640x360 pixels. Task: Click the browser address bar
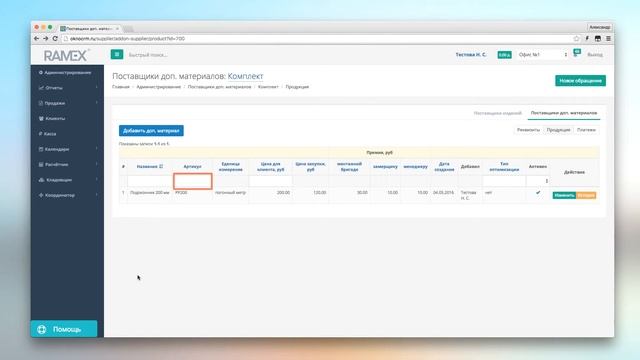pos(318,38)
